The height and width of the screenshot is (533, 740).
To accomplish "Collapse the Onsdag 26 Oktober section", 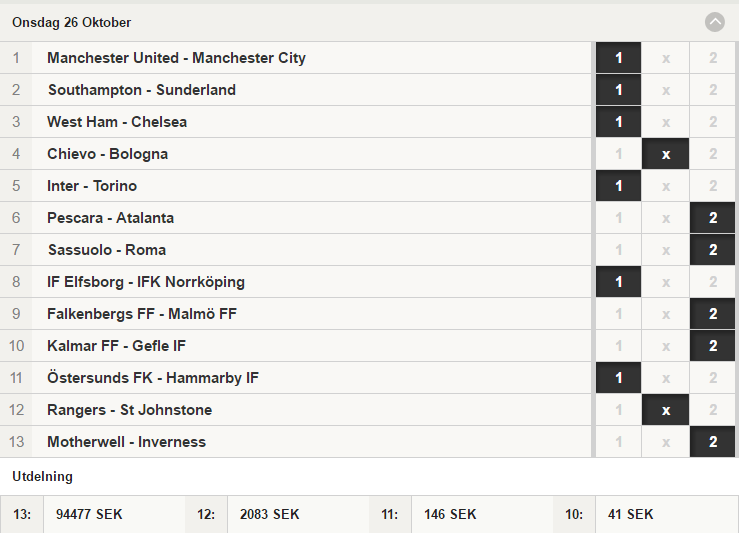I will pos(715,22).
